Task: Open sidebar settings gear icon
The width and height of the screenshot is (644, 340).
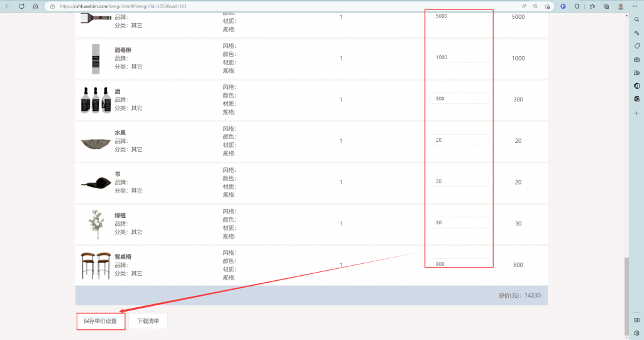Action: tap(636, 333)
